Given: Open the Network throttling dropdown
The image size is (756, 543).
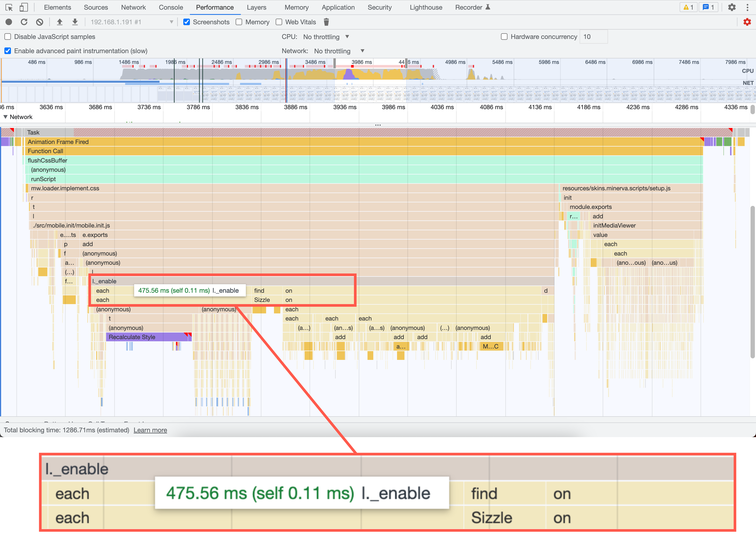Looking at the screenshot, I should coord(339,51).
